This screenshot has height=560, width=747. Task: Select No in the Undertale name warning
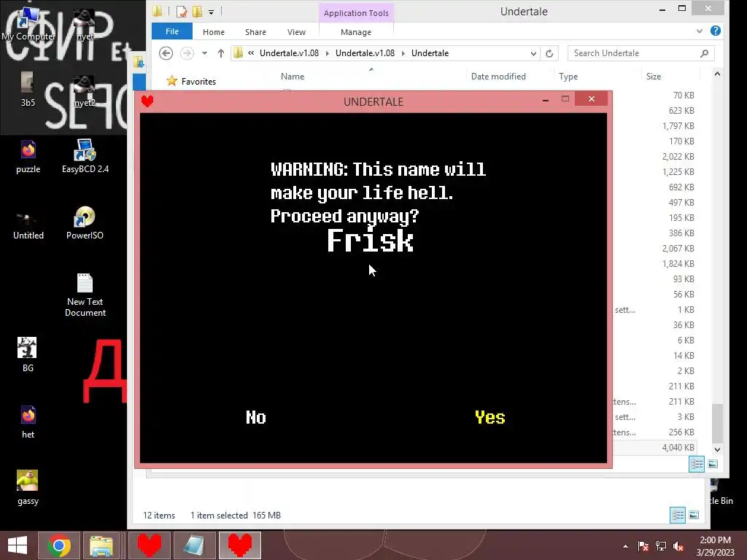(256, 417)
